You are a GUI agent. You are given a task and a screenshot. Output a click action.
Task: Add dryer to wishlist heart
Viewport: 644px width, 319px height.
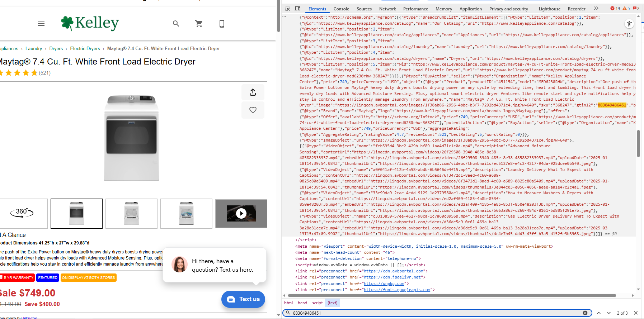[x=253, y=110]
